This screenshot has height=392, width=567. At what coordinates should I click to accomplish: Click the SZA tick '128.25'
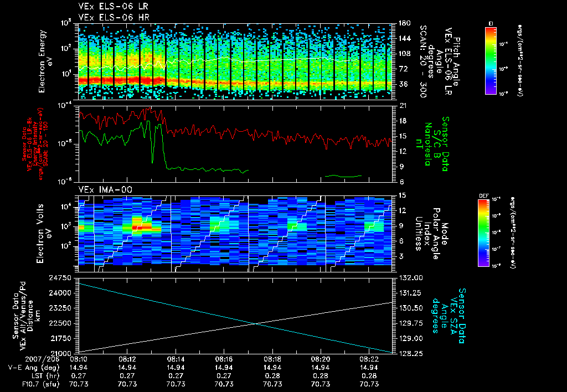pyautogui.click(x=410, y=354)
